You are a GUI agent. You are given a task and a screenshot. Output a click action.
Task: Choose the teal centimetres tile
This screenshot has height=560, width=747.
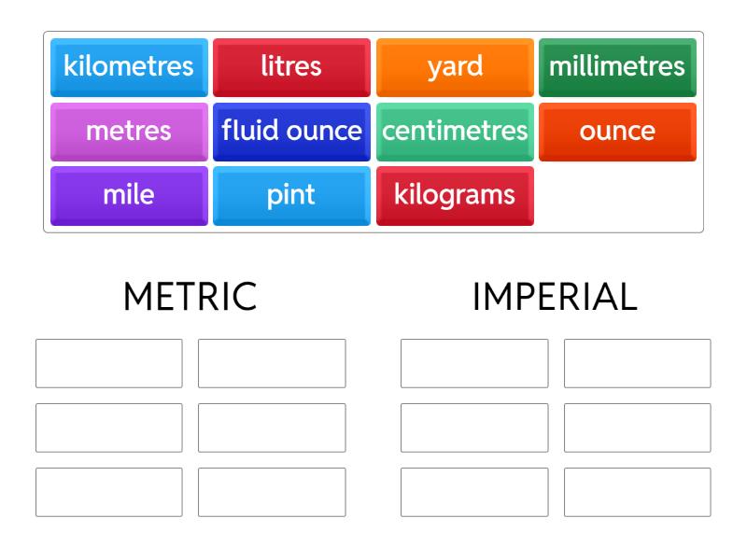coord(455,131)
